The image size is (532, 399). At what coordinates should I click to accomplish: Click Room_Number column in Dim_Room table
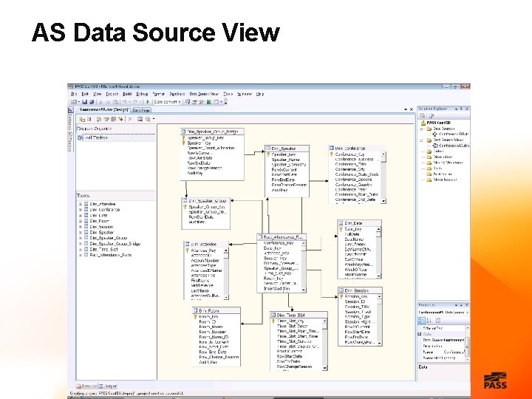212,332
